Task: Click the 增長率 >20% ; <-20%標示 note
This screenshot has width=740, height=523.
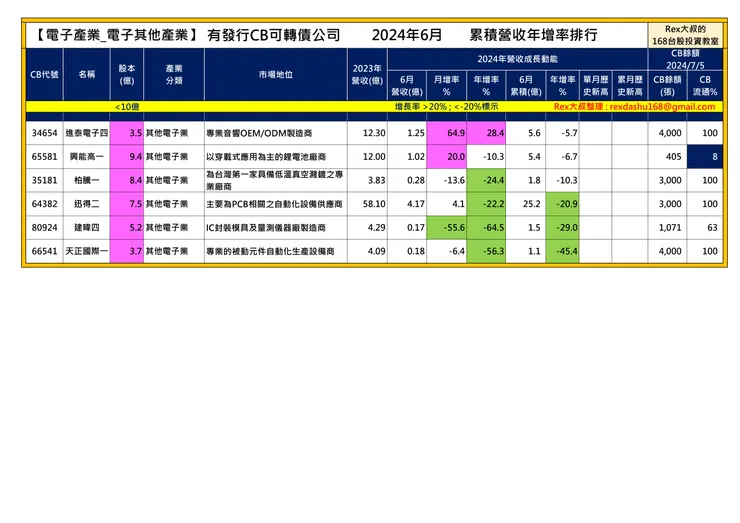Action: click(x=446, y=107)
